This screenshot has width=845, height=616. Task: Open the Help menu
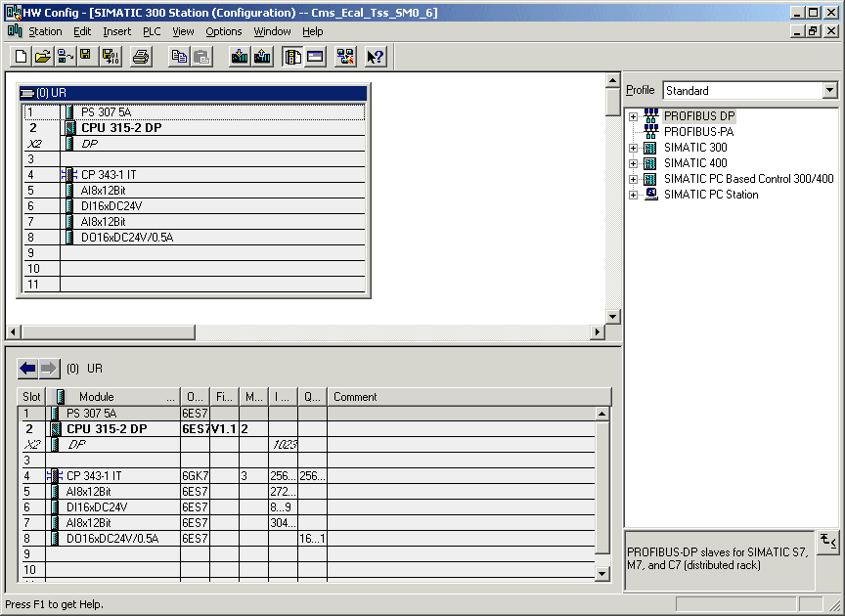pos(313,31)
